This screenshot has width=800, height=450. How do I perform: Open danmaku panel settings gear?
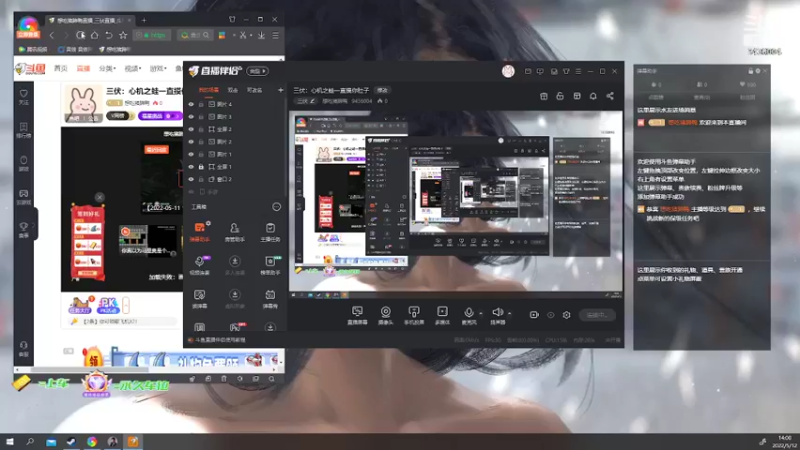(758, 71)
